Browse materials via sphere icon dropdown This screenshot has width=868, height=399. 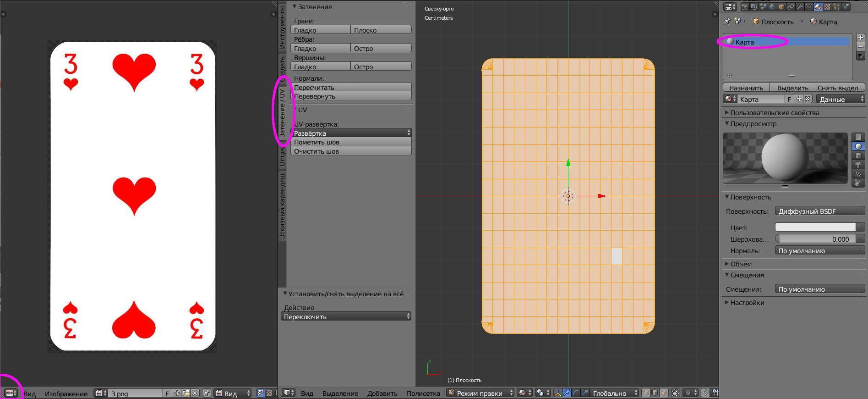coord(730,99)
